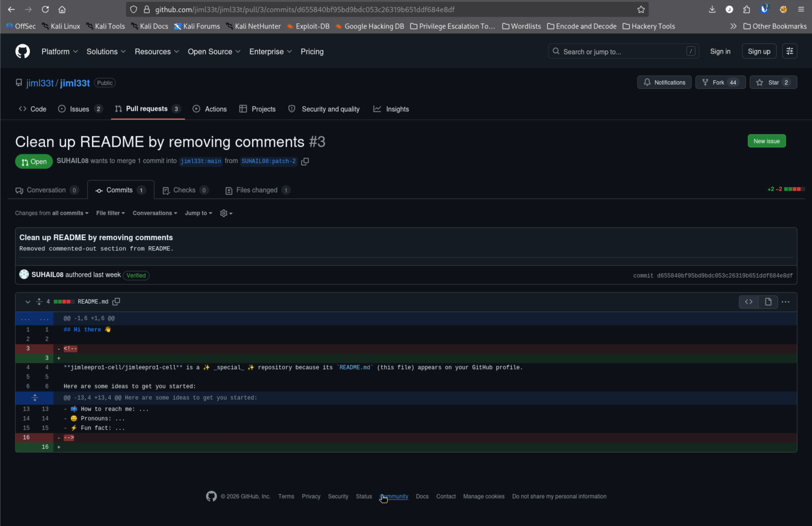812x526 pixels.
Task: Switch README.md to rich diff view
Action: [x=768, y=302]
